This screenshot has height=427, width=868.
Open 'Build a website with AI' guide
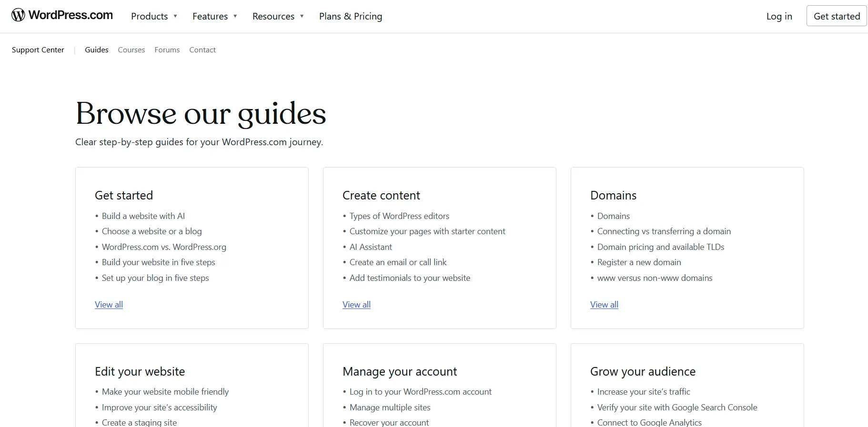pos(143,216)
